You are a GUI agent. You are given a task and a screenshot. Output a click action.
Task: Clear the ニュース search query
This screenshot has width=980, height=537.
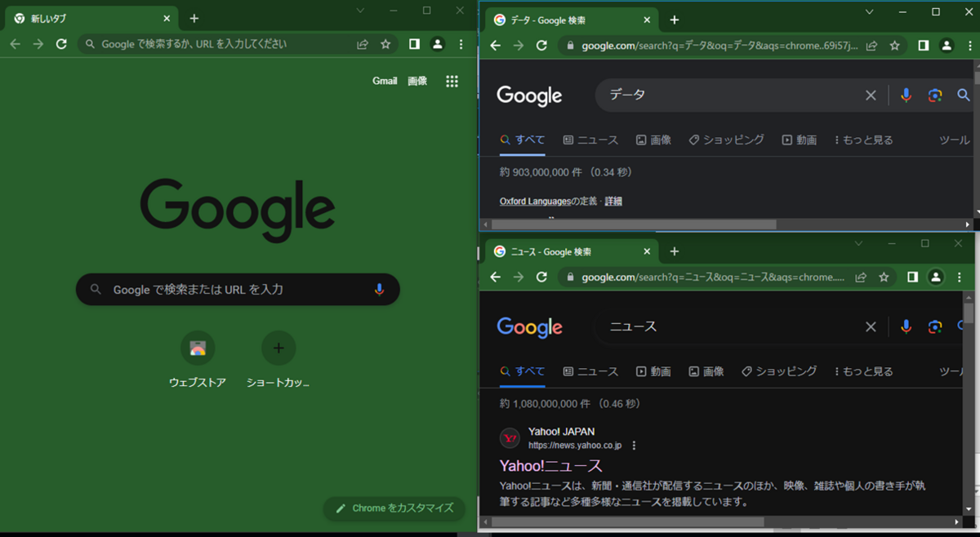(871, 326)
